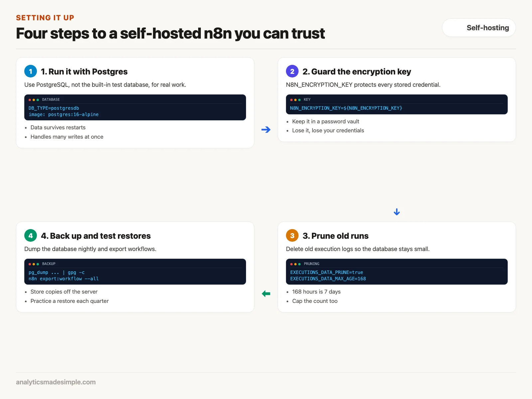
Task: Open the analyticsmadesimple.com footer link
Action: coord(56,382)
